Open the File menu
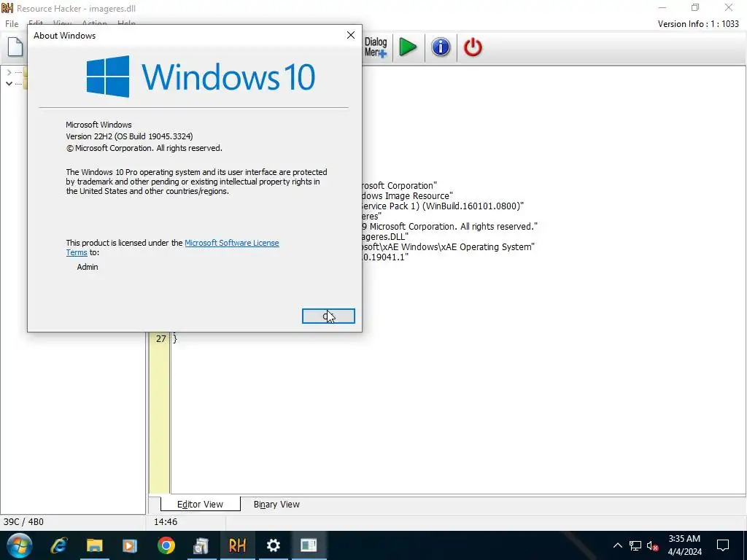This screenshot has height=560, width=747. pos(12,24)
